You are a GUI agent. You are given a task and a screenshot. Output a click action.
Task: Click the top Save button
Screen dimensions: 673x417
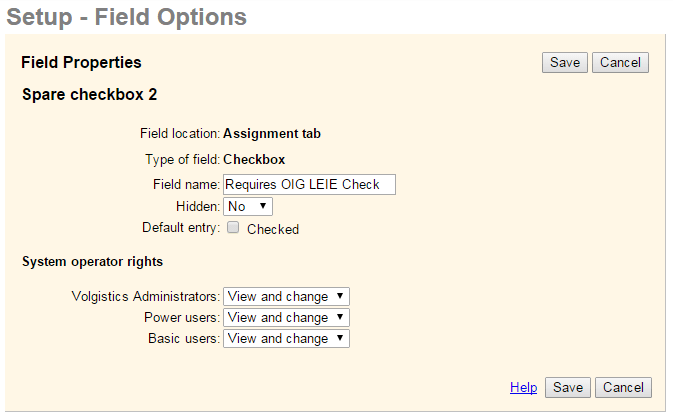tap(564, 62)
